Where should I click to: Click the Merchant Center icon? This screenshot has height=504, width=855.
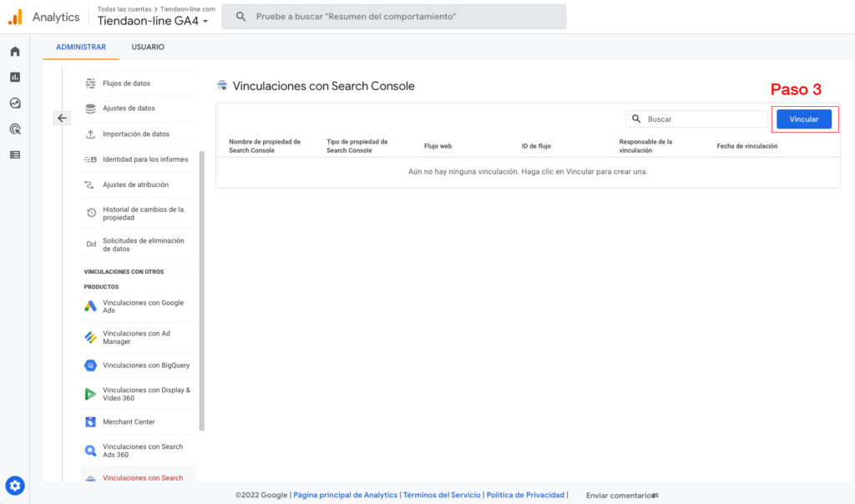90,421
